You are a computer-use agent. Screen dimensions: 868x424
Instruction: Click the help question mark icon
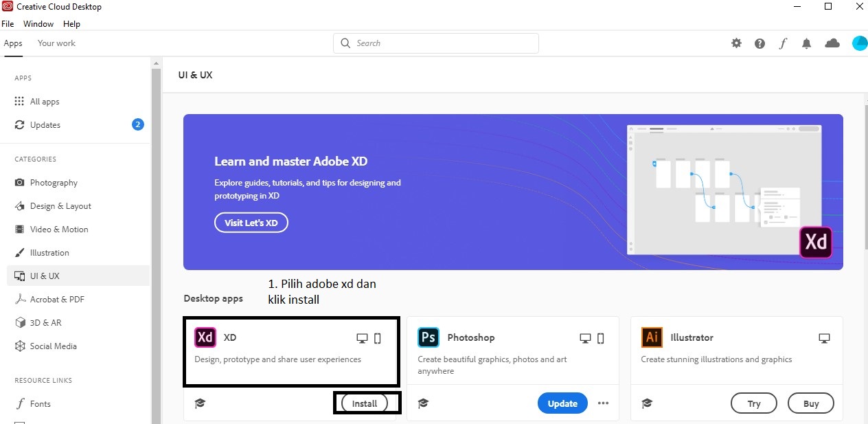759,43
